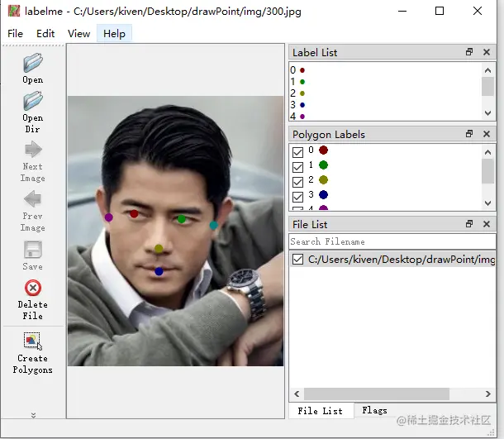Toggle visibility checkbox for polygon label 1
504x439 pixels.
tap(298, 167)
